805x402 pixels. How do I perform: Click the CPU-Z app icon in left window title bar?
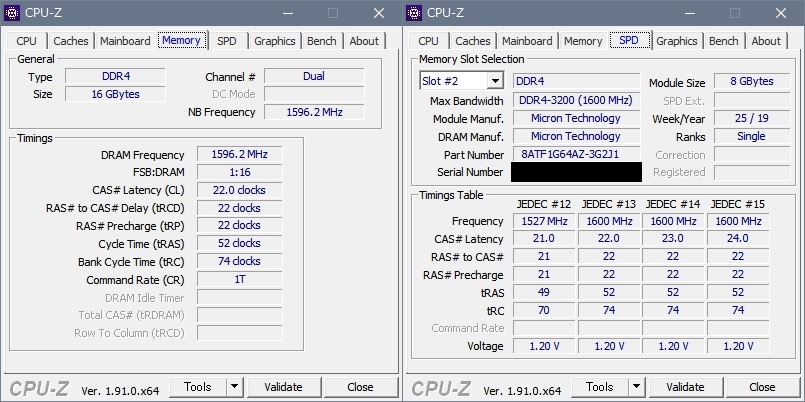(11, 13)
